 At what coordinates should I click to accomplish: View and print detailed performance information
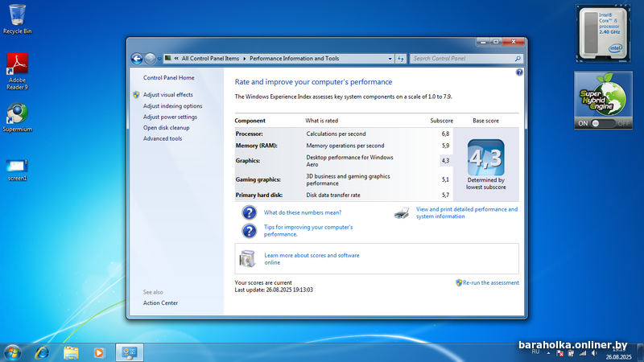tap(467, 212)
